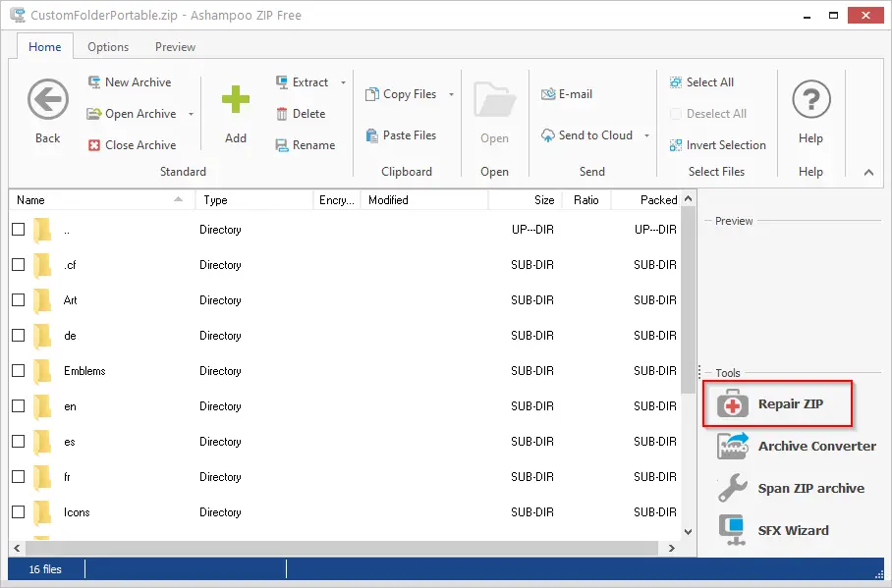The height and width of the screenshot is (588, 892).
Task: Invert Selection of files
Action: pyautogui.click(x=718, y=145)
